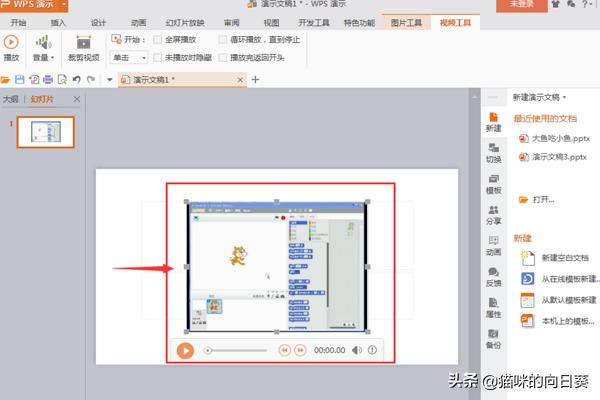The image size is (600, 400).
Task: Close the slide thumbnail panel
Action: point(77,99)
